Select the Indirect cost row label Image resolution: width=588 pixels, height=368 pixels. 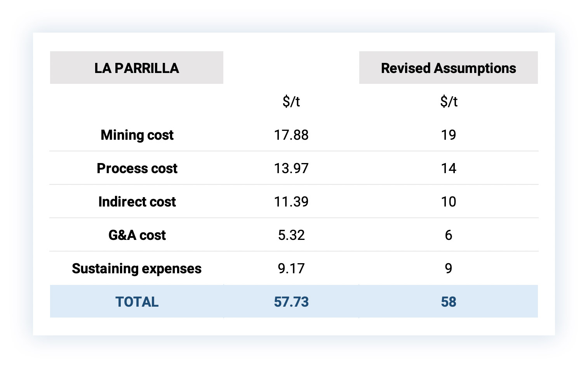pyautogui.click(x=137, y=202)
